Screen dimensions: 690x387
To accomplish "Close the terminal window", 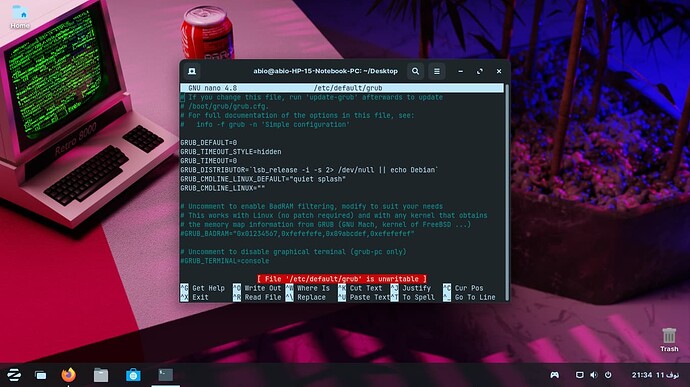I will [x=499, y=71].
